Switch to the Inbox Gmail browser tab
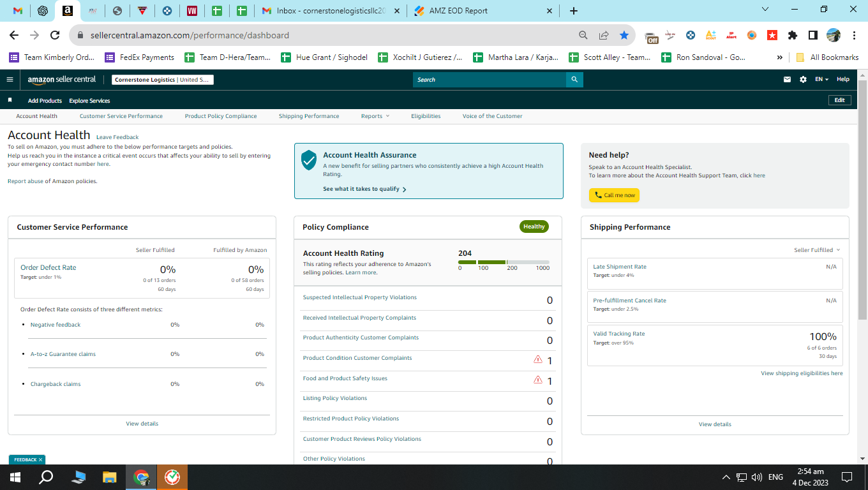Screen dimensions: 868x490 331,11
